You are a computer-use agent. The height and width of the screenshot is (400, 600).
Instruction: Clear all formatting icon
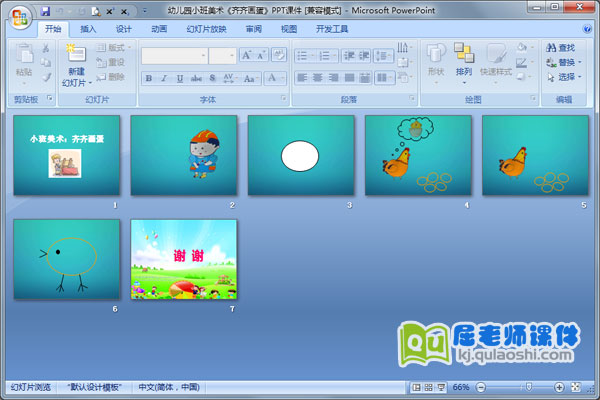[x=279, y=55]
